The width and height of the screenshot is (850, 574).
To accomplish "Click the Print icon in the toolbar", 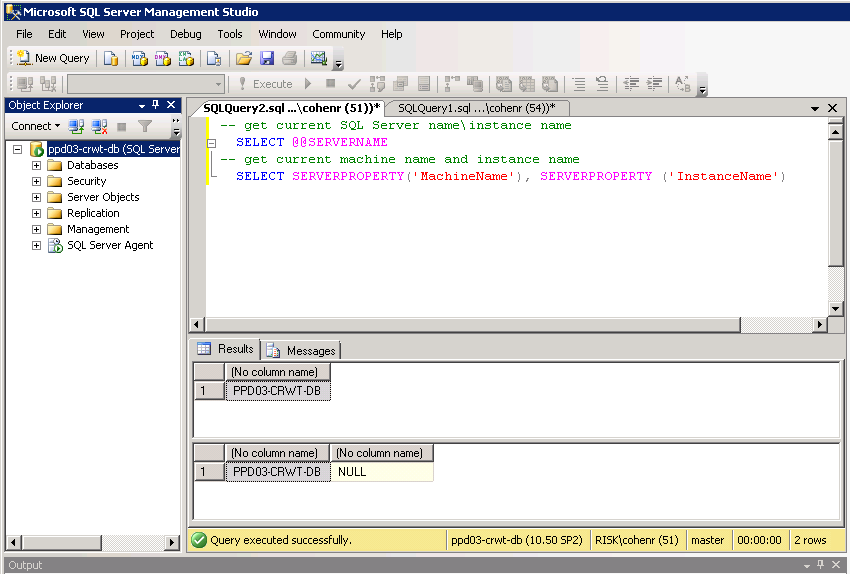I will [x=290, y=58].
